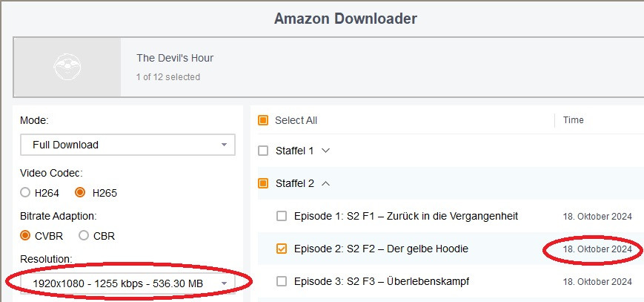Expand Staffel 1 episode list chevron
This screenshot has width=644, height=302.
[x=325, y=151]
